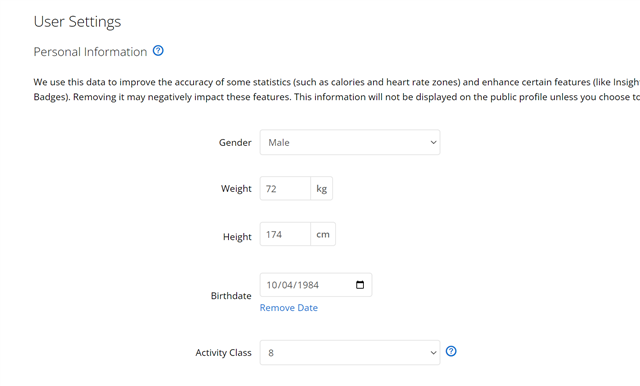Click the cm unit box beside Height
Image resolution: width=640 pixels, height=386 pixels.
point(323,234)
